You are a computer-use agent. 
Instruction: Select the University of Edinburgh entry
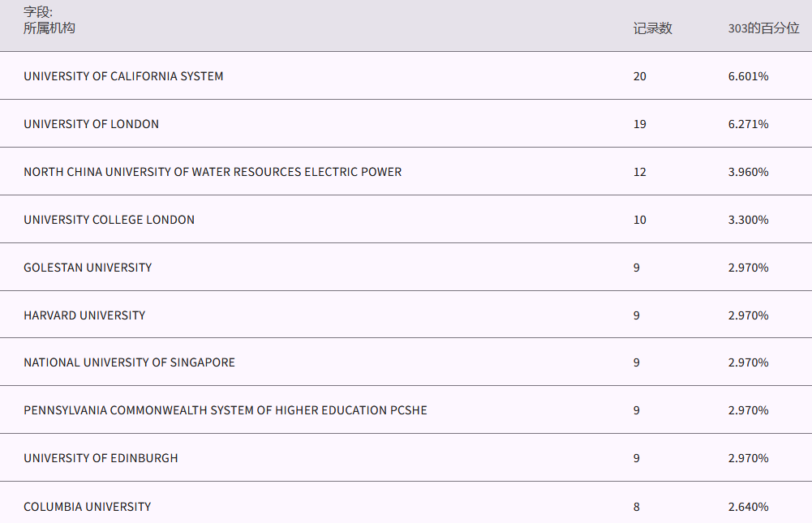[101, 458]
